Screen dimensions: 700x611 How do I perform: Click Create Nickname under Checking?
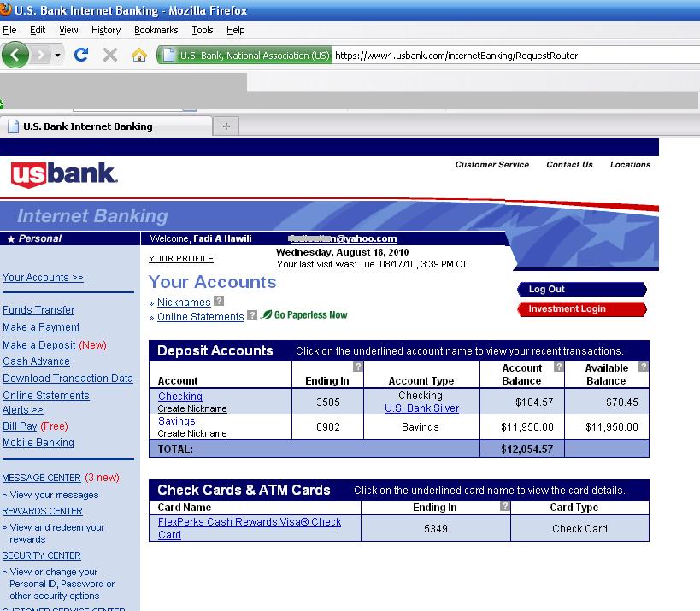192,408
